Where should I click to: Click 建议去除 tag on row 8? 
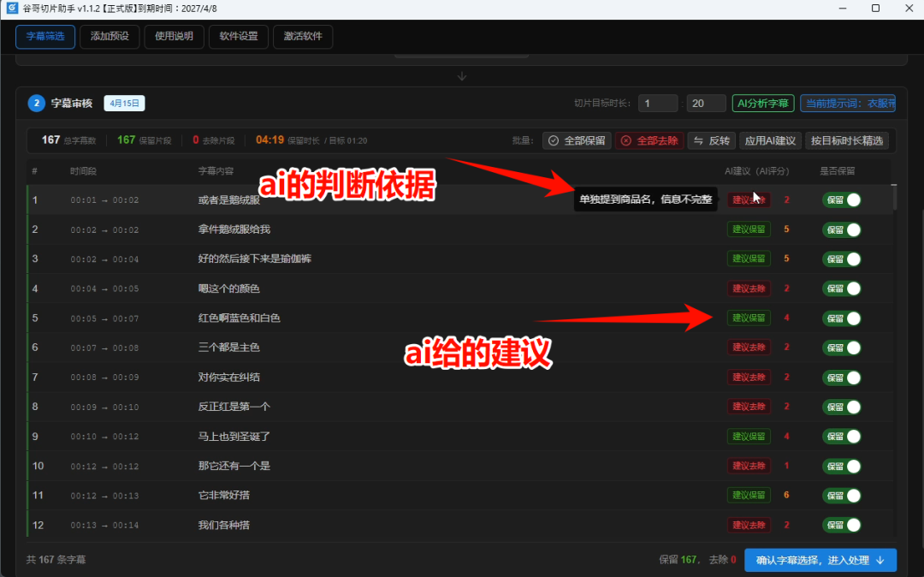(749, 407)
